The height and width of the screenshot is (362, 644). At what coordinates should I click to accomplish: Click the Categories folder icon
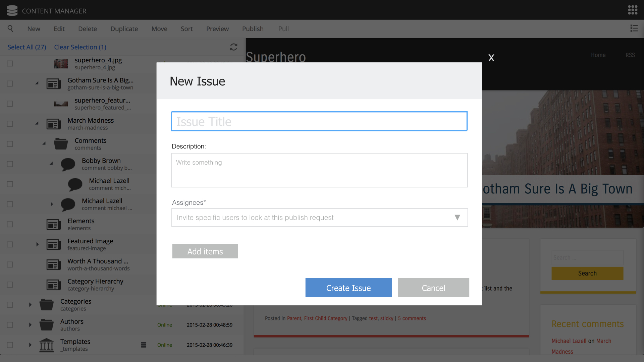[46, 305]
